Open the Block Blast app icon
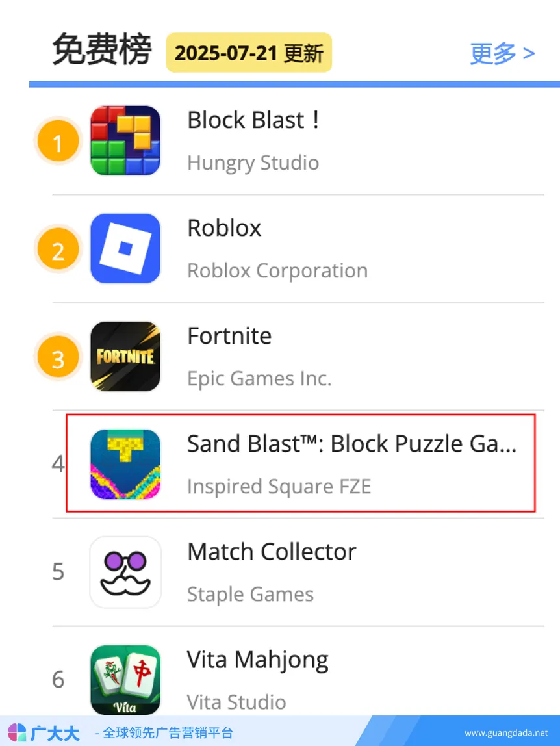This screenshot has height=746, width=560. click(125, 140)
